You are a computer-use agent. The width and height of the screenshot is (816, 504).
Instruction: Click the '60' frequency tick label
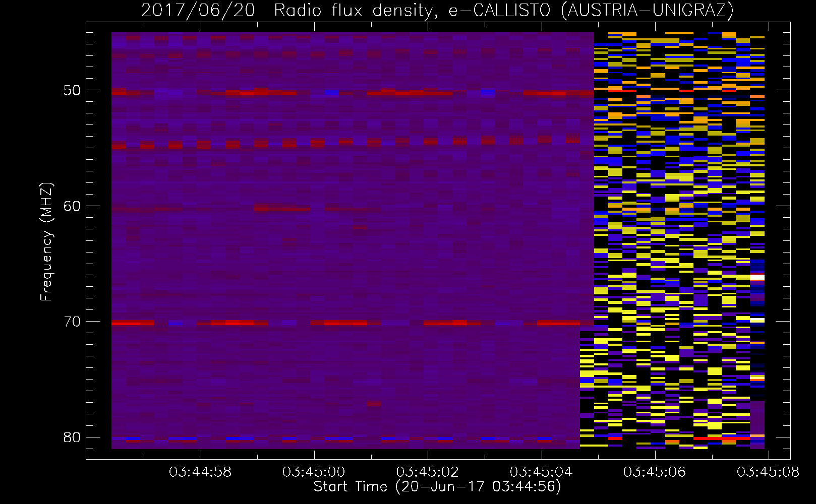coord(72,206)
